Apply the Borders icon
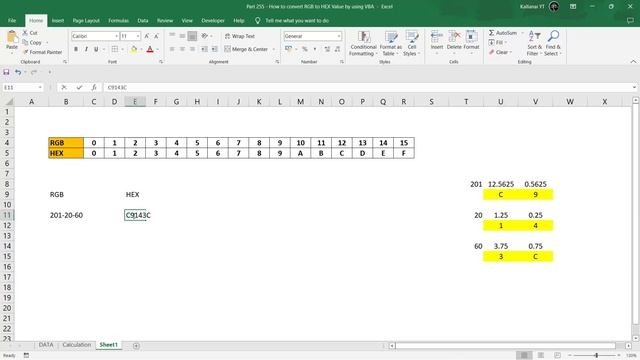Screen dimensions: 640x360 click(x=115, y=49)
